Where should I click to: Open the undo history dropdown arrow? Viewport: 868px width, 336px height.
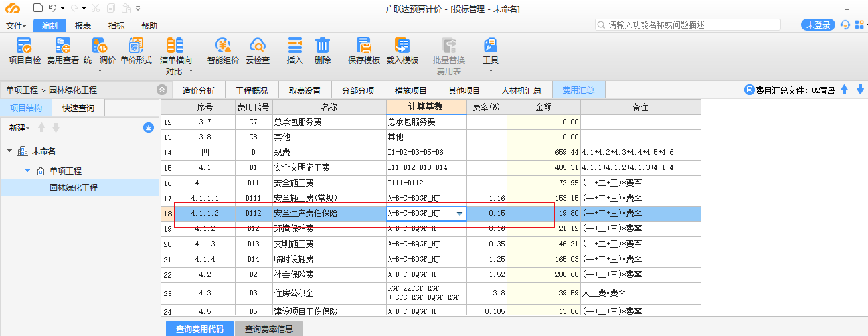[62, 9]
